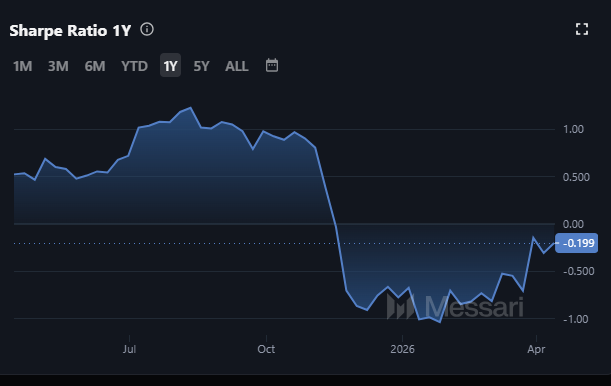Show ALL historical data
The width and height of the screenshot is (611, 386).
[x=237, y=66]
